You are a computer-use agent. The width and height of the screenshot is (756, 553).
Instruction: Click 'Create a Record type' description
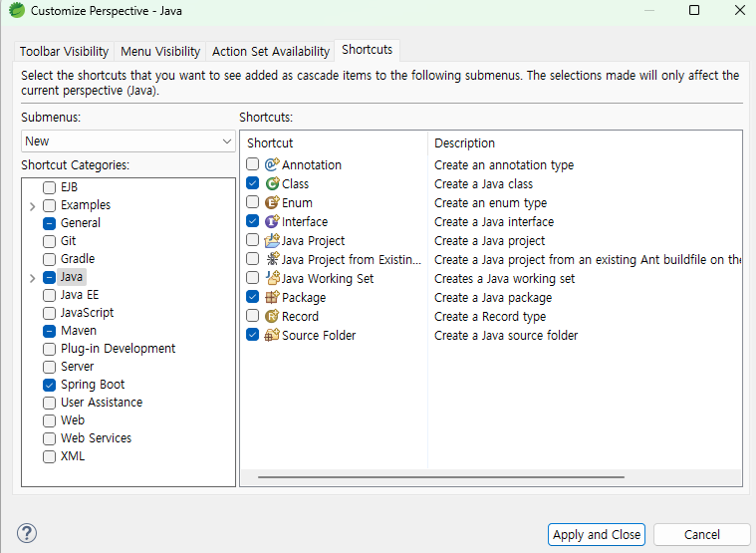(490, 316)
